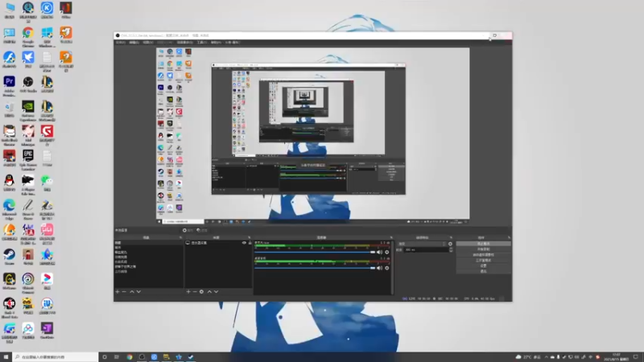Open settings gear of the second mixer channel
644x362 pixels.
(x=387, y=268)
